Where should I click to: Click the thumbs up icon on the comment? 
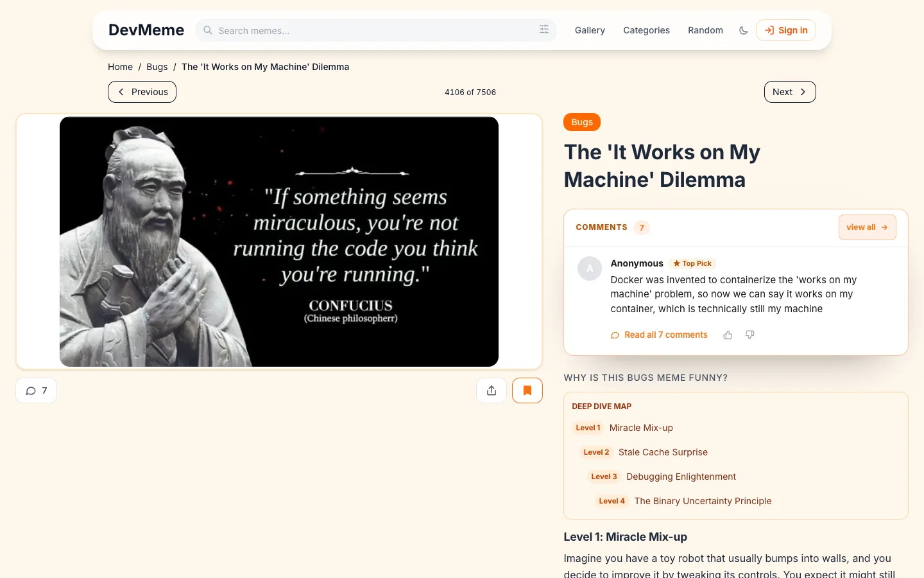[x=728, y=335]
